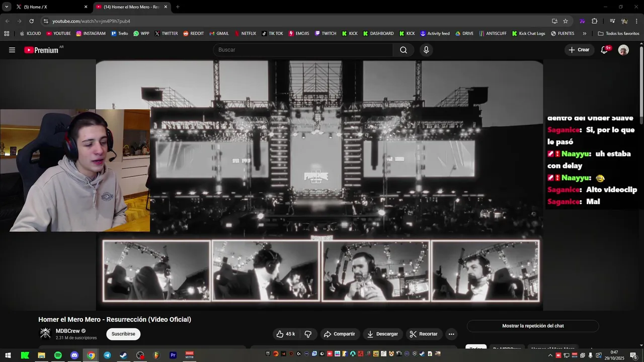Open the Windows Start menu

click(x=8, y=355)
